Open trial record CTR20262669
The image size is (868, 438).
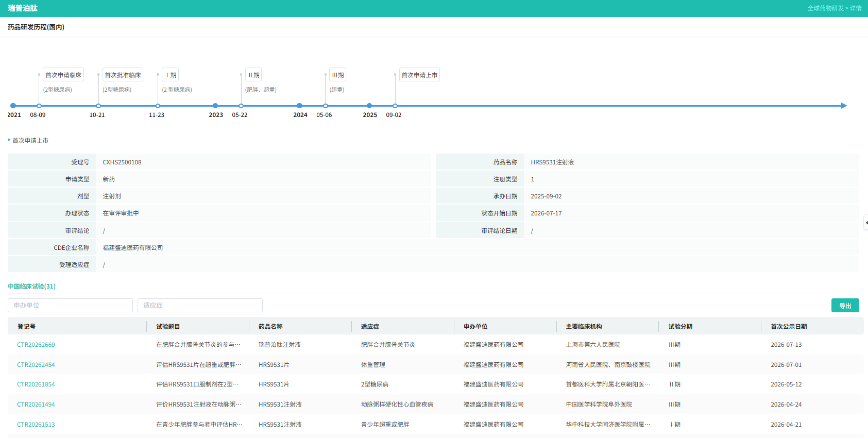[x=36, y=345]
